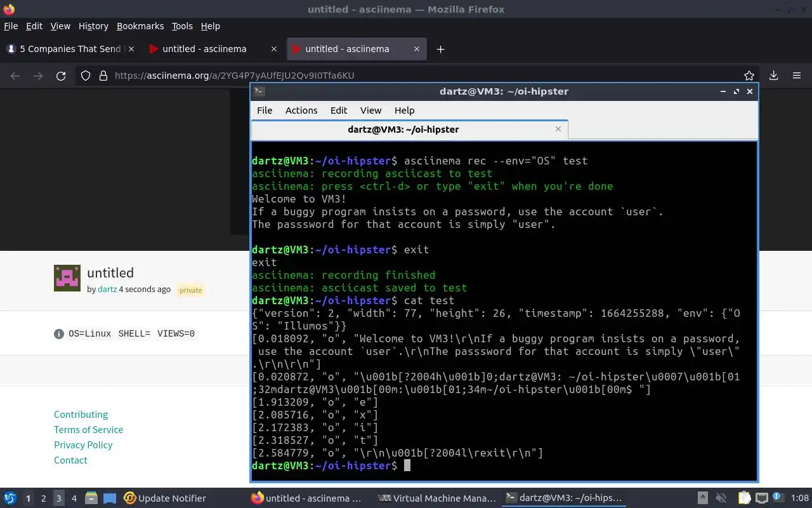The image size is (812, 508).
Task: Open the Lubuntu start menu icon
Action: pos(10,498)
